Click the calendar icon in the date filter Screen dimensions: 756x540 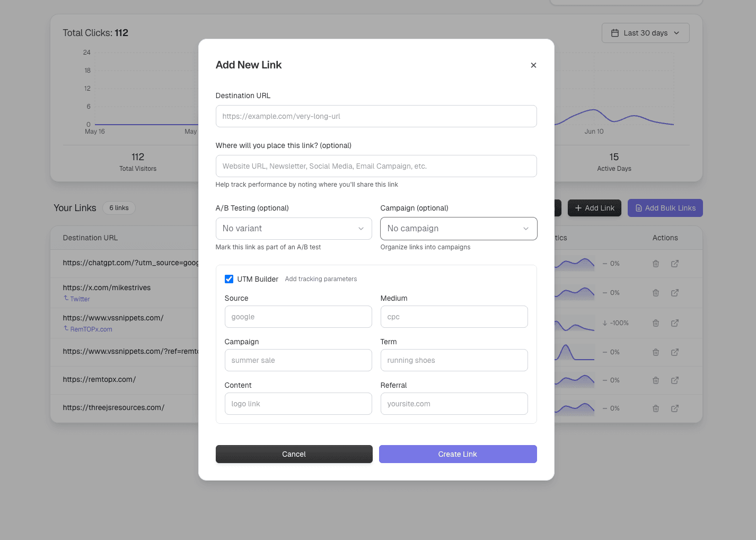[x=614, y=33]
